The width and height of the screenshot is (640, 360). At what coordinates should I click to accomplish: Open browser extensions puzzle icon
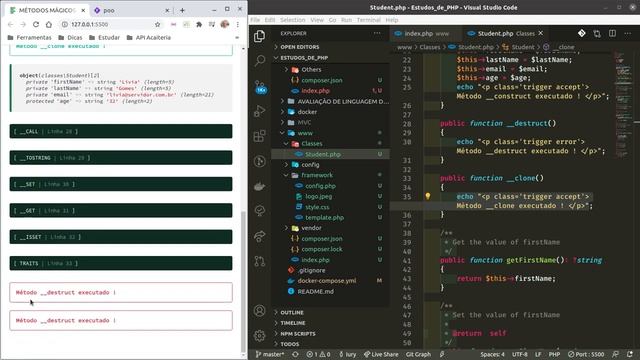click(199, 24)
